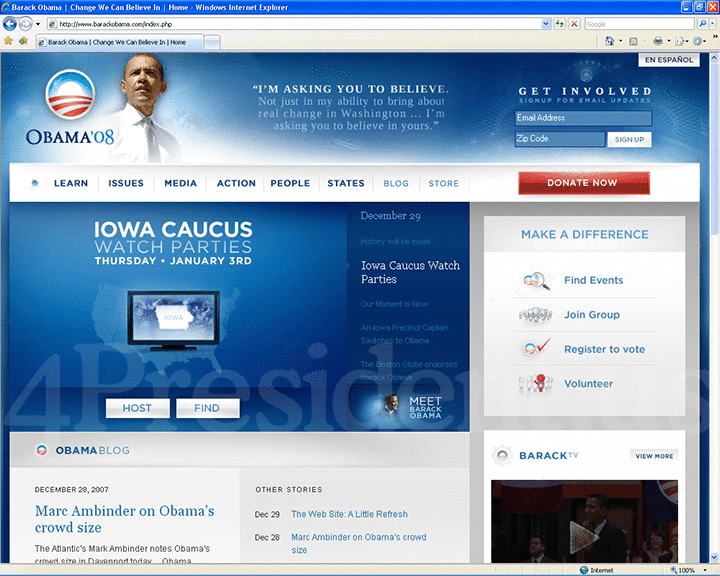
Task: Click the Zip Code field
Action: coord(560,139)
